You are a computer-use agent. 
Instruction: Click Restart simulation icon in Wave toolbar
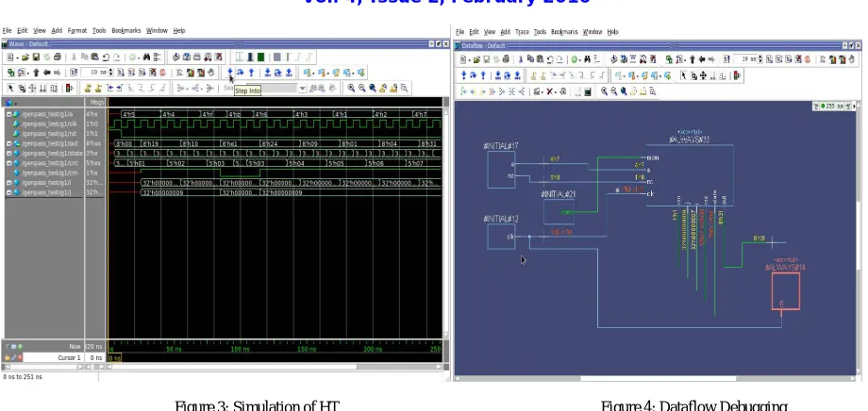click(74, 73)
